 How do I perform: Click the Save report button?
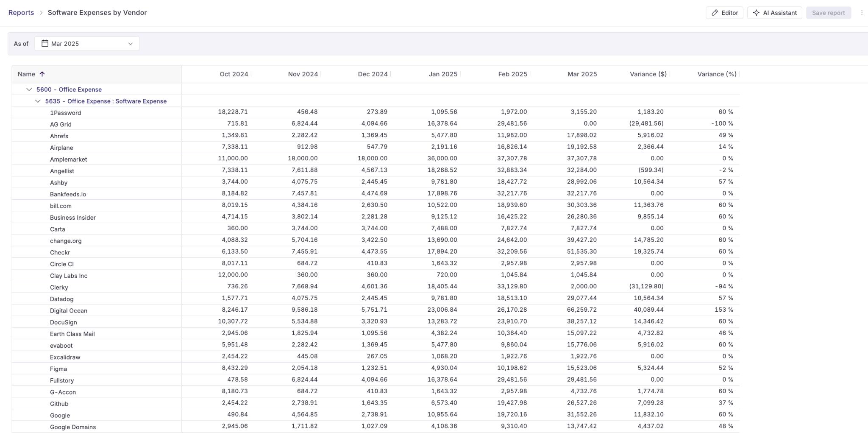[x=828, y=13]
